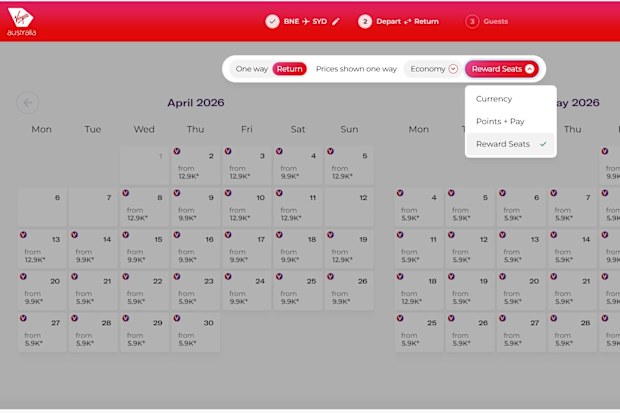This screenshot has height=413, width=620.
Task: Select April 21 from 5.9K
Action: coord(93,291)
